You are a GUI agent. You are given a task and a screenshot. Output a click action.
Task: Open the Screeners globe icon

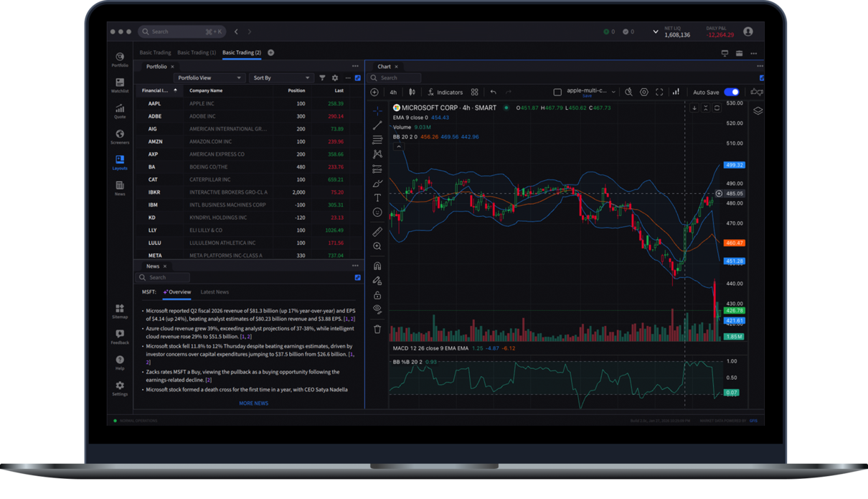(x=120, y=136)
